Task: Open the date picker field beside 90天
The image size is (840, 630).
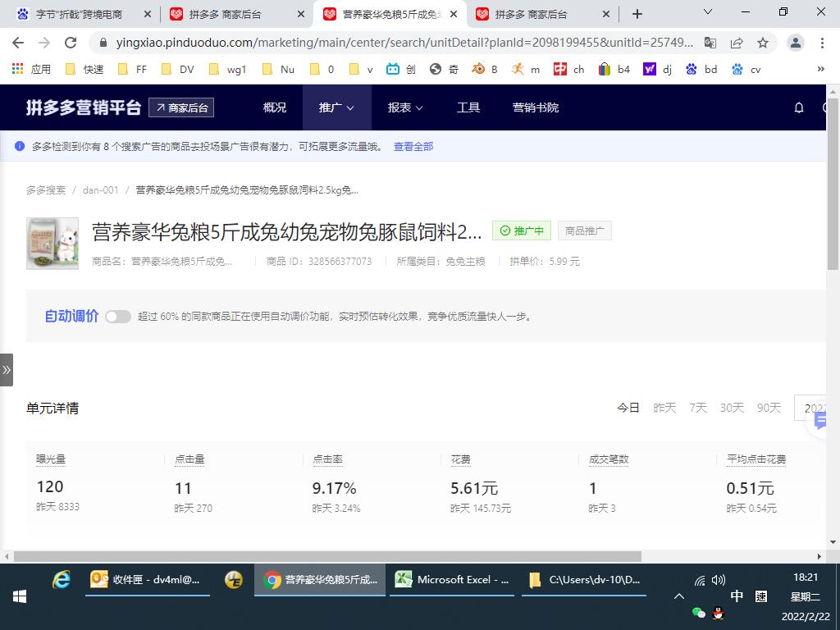Action: coord(810,409)
